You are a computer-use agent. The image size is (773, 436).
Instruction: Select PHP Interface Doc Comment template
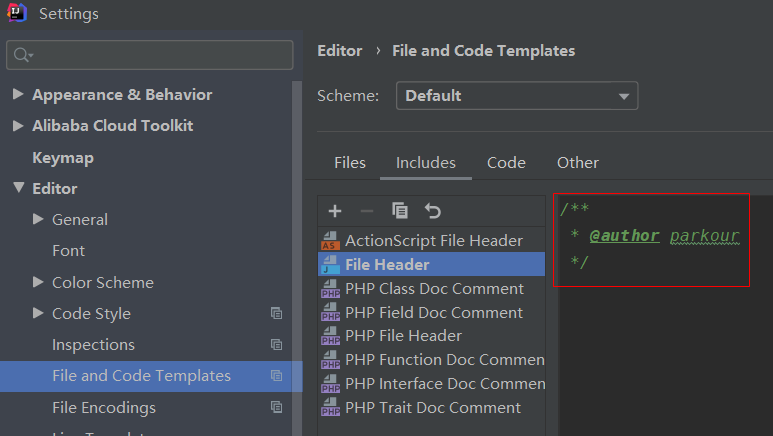[431, 384]
